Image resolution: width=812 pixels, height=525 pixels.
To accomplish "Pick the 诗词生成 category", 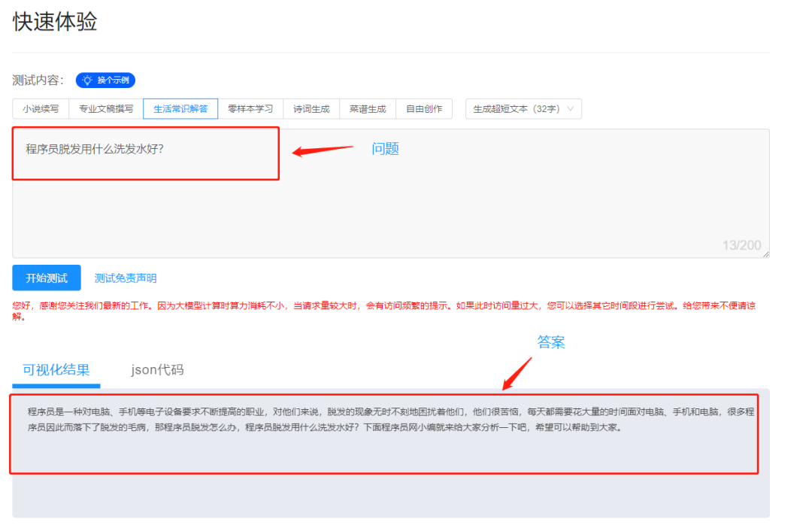I will (x=311, y=109).
